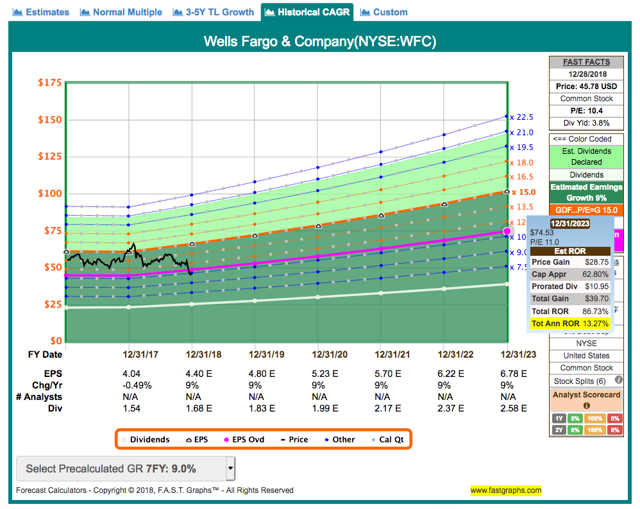Toggle Other series in the legend
The width and height of the screenshot is (640, 509).
340,440
